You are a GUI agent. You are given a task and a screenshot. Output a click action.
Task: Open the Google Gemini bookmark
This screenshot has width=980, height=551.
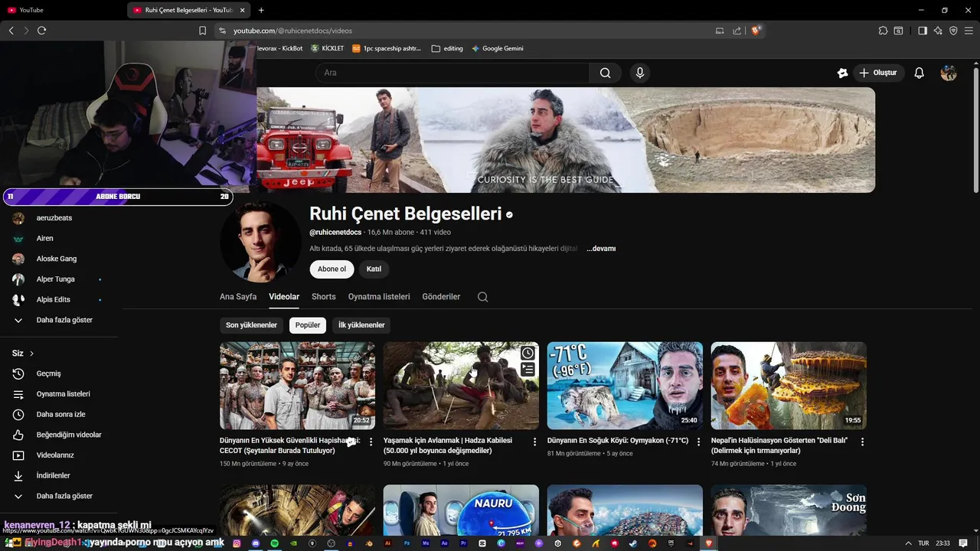click(498, 48)
